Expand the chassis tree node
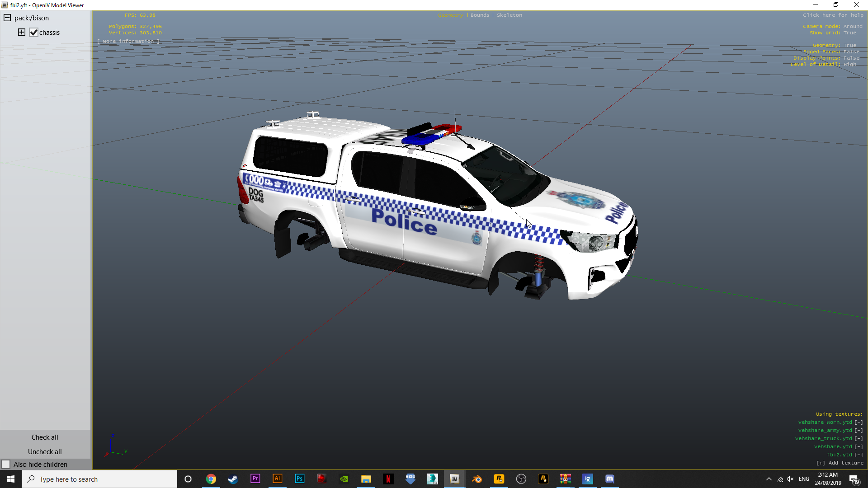The height and width of the screenshot is (488, 868). [x=22, y=32]
